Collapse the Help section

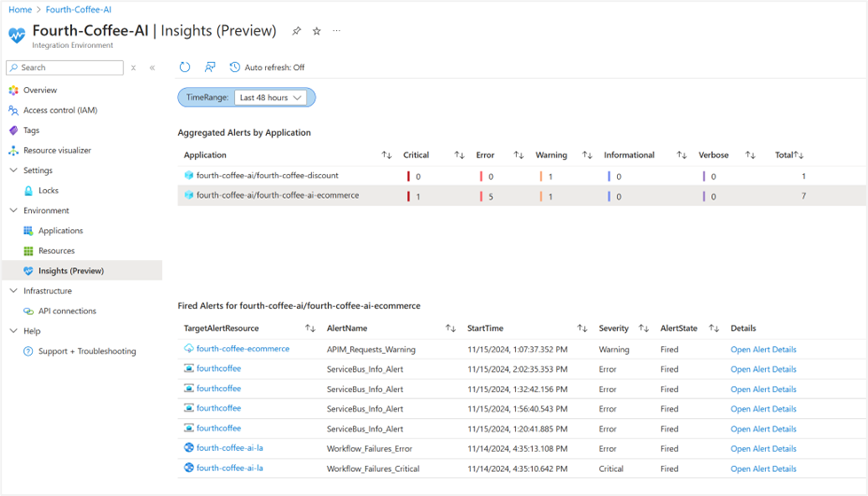pyautogui.click(x=14, y=331)
